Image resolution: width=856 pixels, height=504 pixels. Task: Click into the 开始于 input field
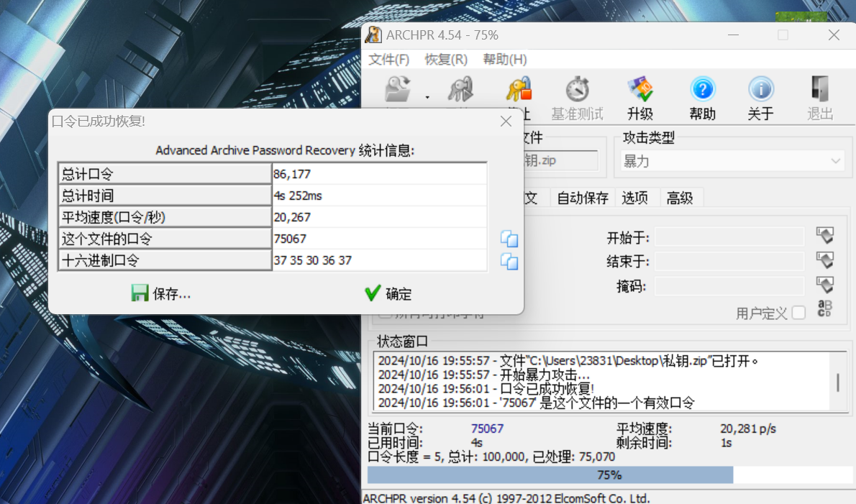[x=729, y=237]
